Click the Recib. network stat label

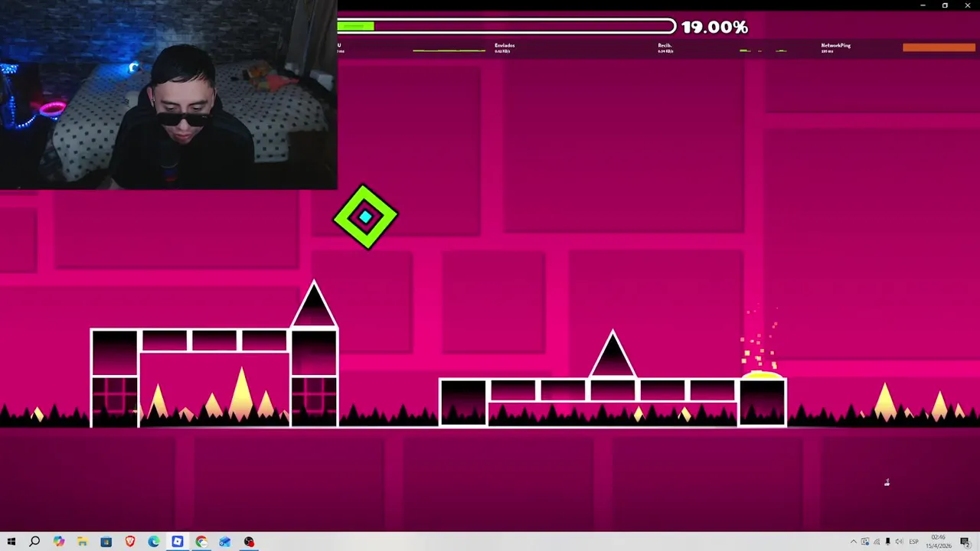pos(665,45)
